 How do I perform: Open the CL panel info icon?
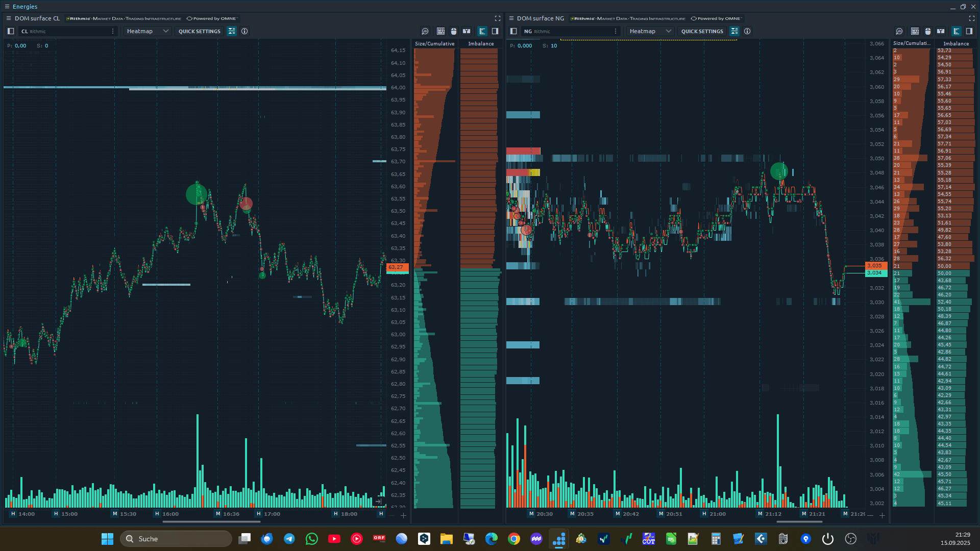[x=244, y=31]
